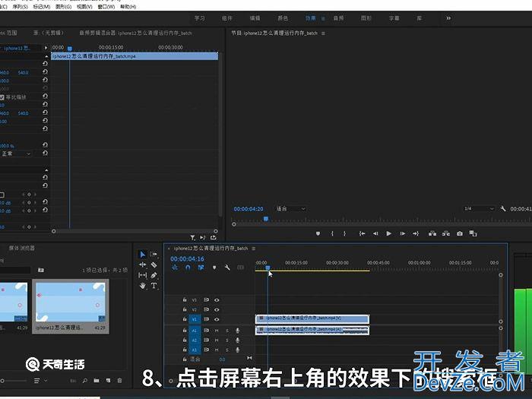Click timeline timecode 00:00:04:16
Viewport: 532px width, 399px height.
(x=187, y=259)
